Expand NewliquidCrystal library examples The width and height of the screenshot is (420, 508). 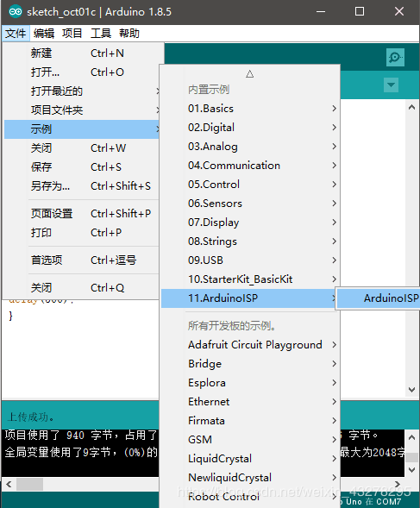tap(250, 478)
